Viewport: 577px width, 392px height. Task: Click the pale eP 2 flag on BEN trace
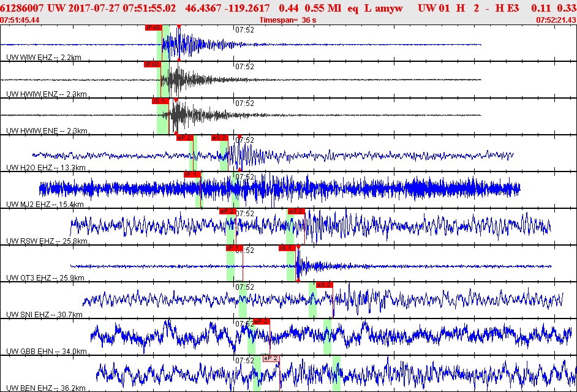[x=271, y=358]
